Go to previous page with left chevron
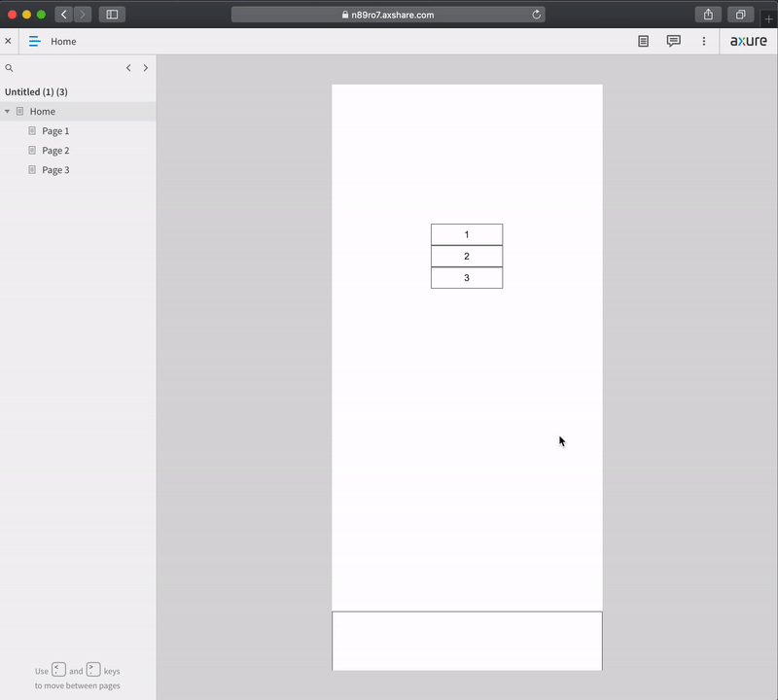Viewport: 778px width, 700px height. 128,68
